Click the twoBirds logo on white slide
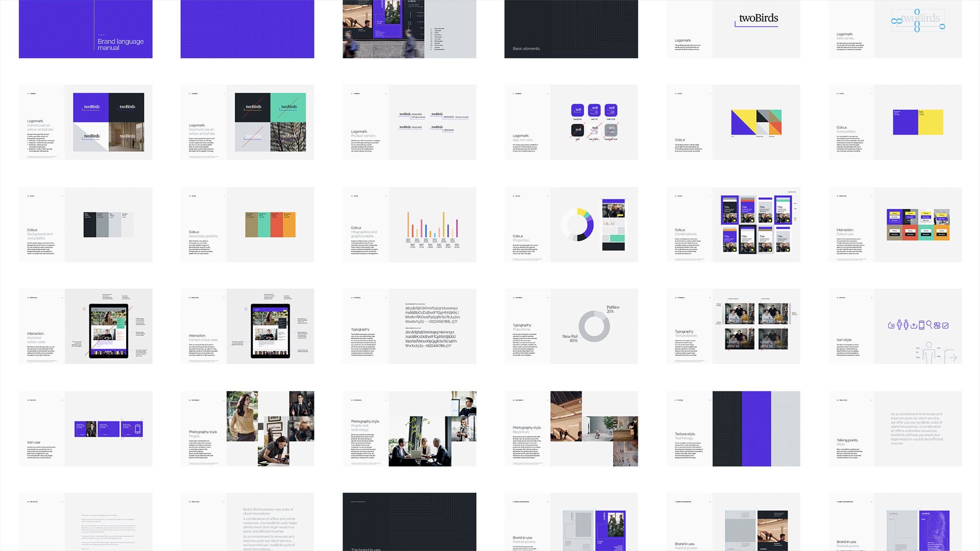Screen dimensions: 980x551 (758, 18)
